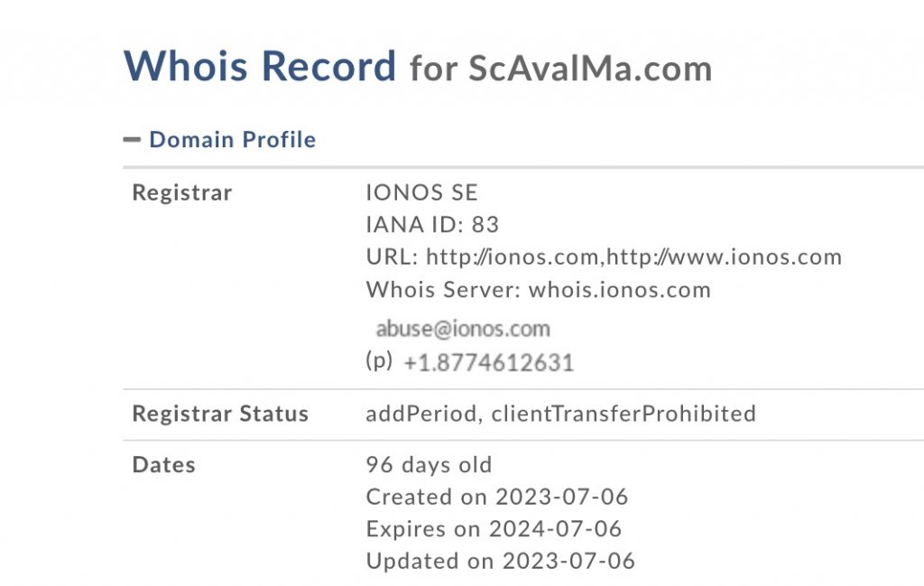Click the Expires on 2024-07-06 line
The width and height of the screenshot is (924, 586).
(x=494, y=529)
